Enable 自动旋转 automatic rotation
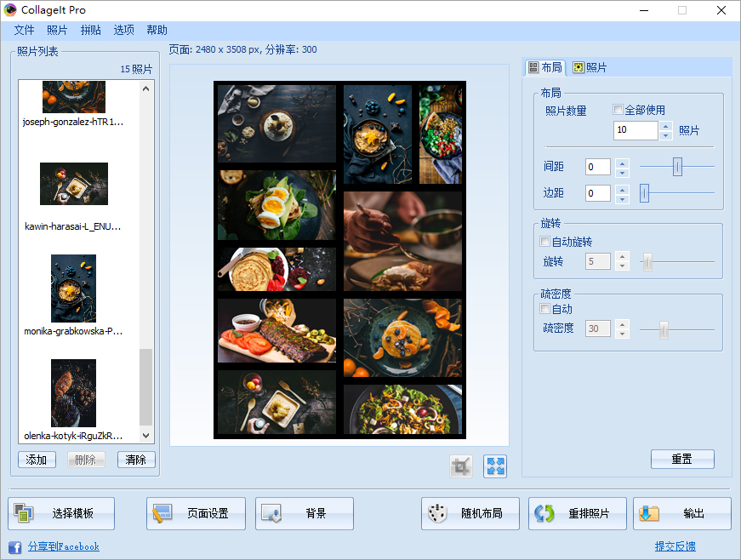 [543, 242]
